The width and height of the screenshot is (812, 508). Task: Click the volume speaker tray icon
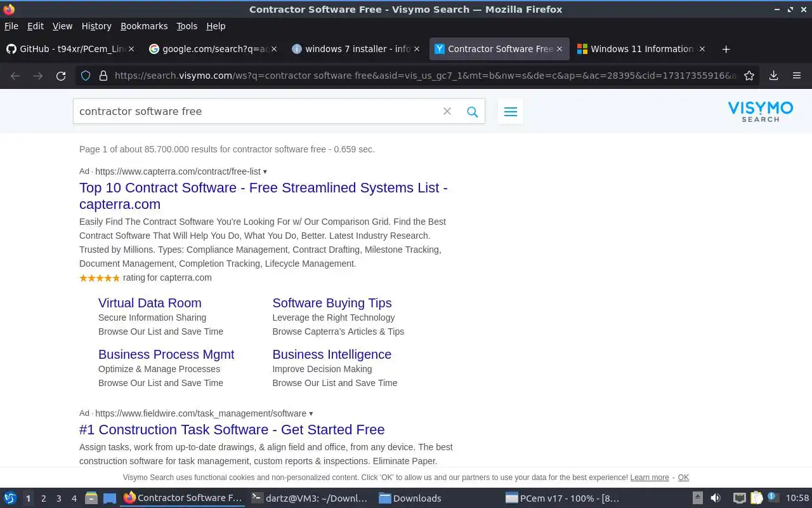coord(716,498)
